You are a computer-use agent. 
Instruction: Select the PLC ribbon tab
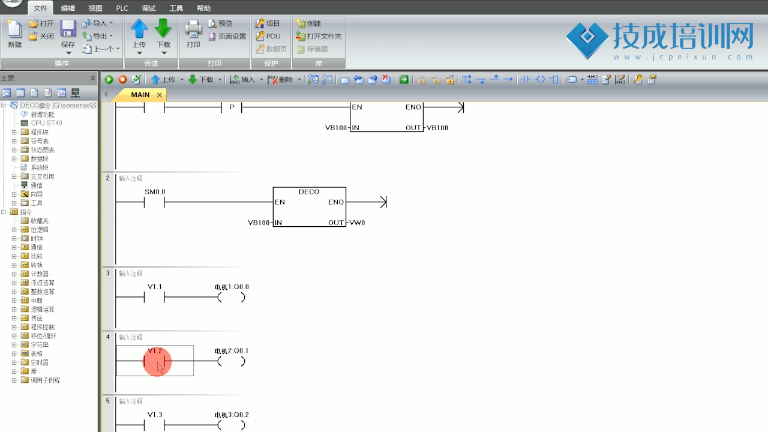click(x=122, y=8)
